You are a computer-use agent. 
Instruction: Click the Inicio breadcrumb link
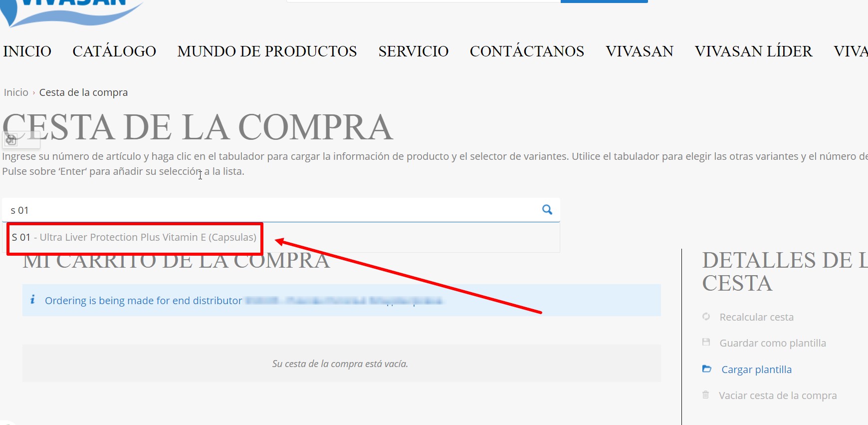click(x=16, y=92)
